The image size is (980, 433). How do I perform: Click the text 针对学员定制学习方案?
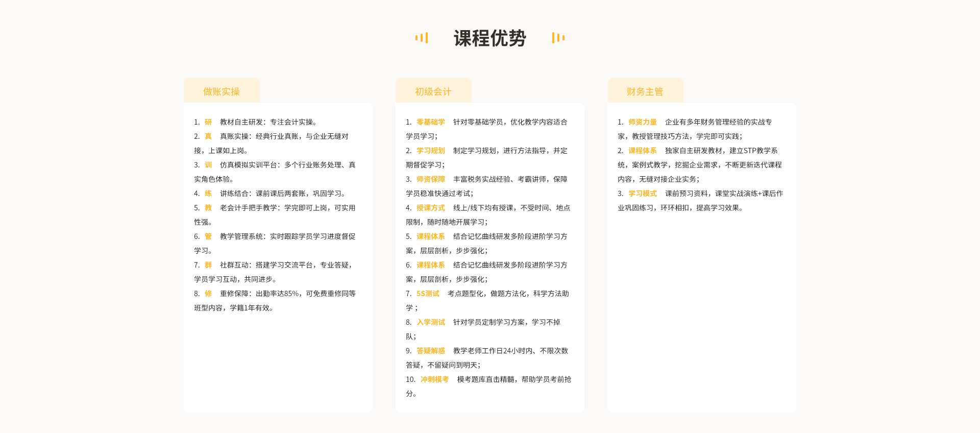[x=489, y=322]
